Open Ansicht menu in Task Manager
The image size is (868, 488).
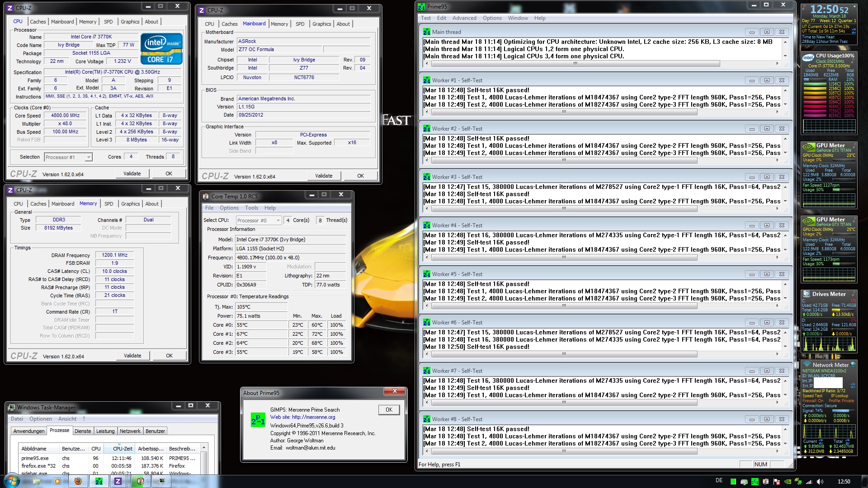(x=67, y=419)
